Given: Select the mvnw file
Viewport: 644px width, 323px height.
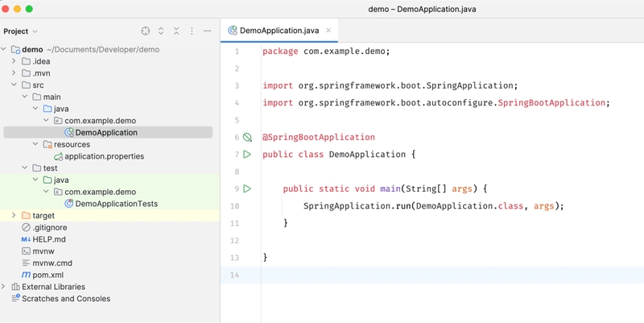Looking at the screenshot, I should (x=43, y=251).
